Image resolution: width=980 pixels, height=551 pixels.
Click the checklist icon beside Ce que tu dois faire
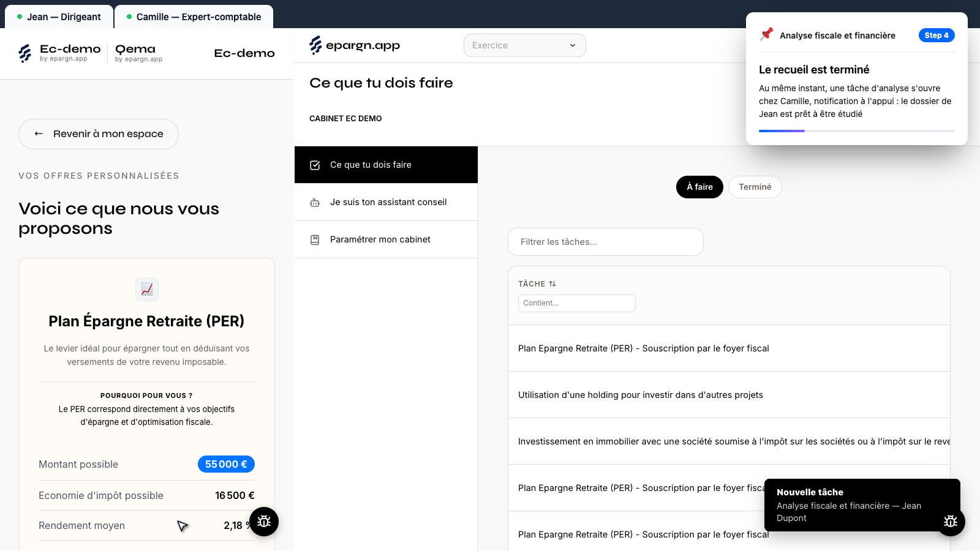315,165
